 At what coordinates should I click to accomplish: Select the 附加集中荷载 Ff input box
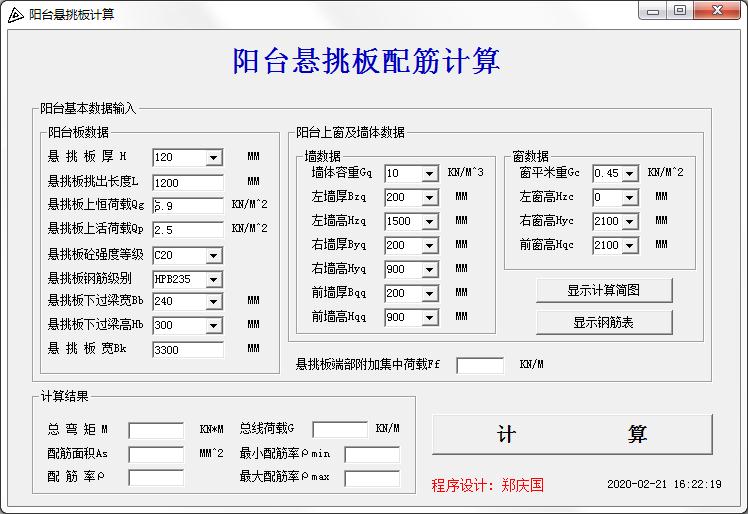pyautogui.click(x=480, y=365)
